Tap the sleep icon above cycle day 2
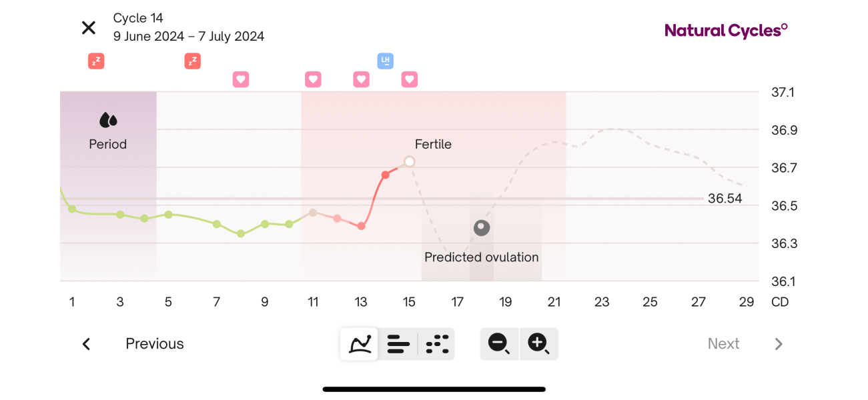This screenshot has height=400, width=868. 96,61
